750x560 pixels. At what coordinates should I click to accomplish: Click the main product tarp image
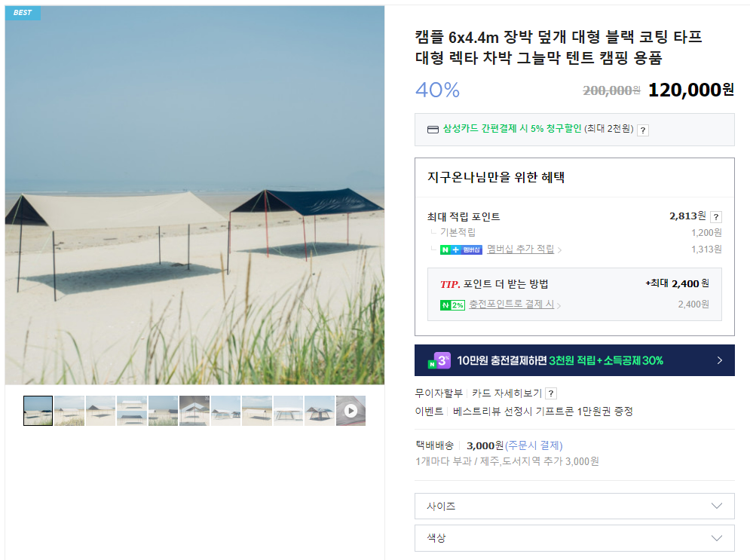(194, 195)
